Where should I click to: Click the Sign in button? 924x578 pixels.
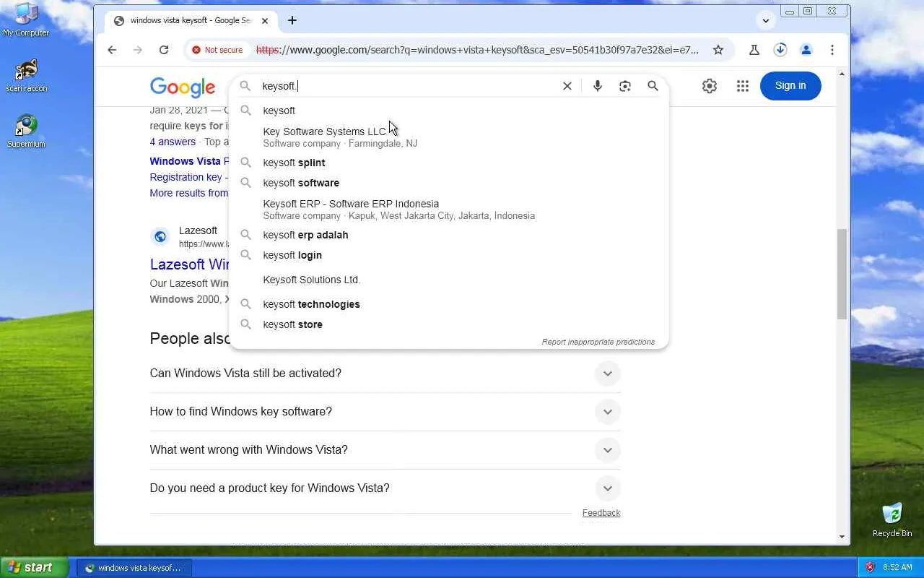coord(790,86)
